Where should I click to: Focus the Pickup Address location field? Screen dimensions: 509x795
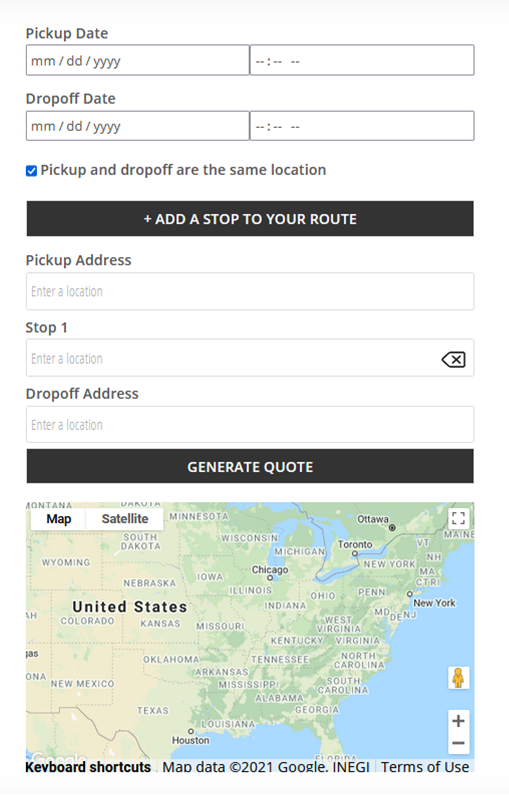[250, 292]
